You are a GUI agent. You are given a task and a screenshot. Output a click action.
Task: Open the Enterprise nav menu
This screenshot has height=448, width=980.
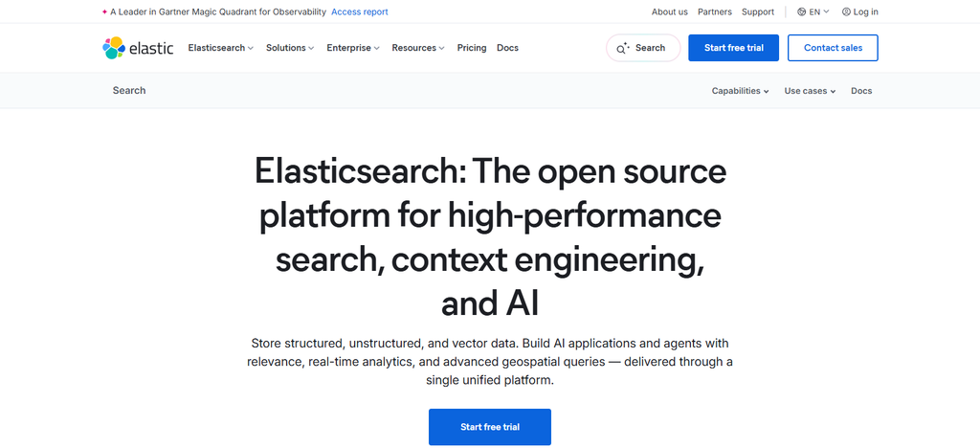pos(353,48)
